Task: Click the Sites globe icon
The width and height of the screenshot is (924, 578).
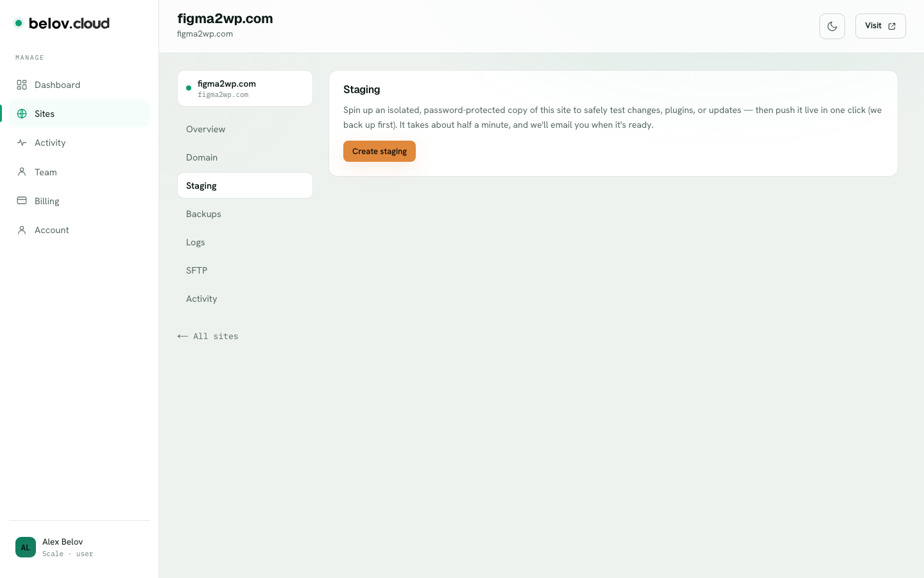Action: click(x=22, y=114)
